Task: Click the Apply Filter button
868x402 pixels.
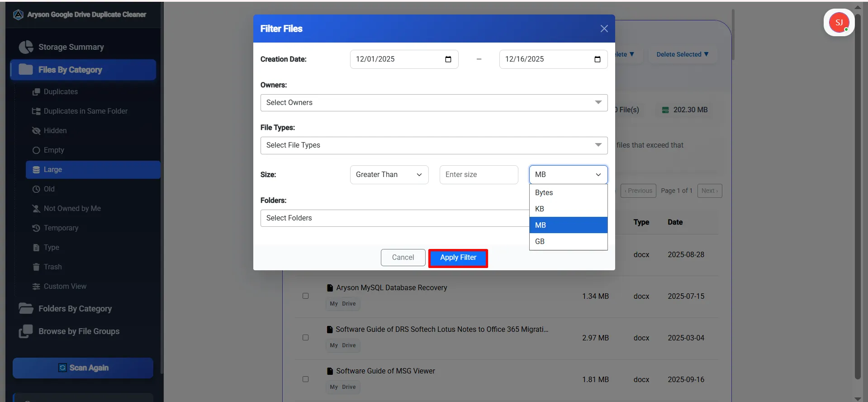Action: point(458,258)
